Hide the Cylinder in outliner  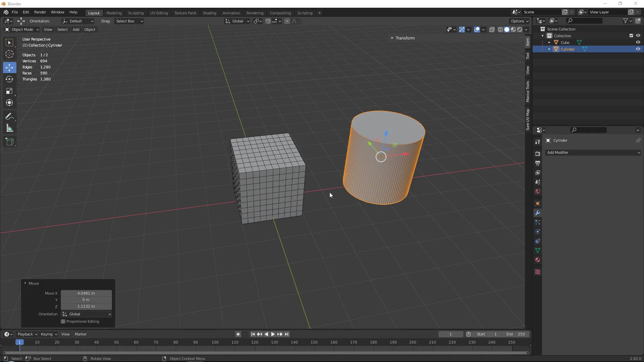(x=638, y=49)
